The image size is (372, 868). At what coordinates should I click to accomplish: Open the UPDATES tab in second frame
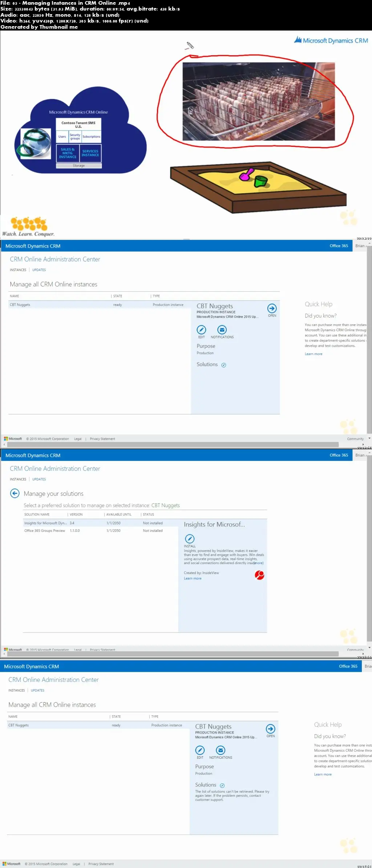[39, 270]
